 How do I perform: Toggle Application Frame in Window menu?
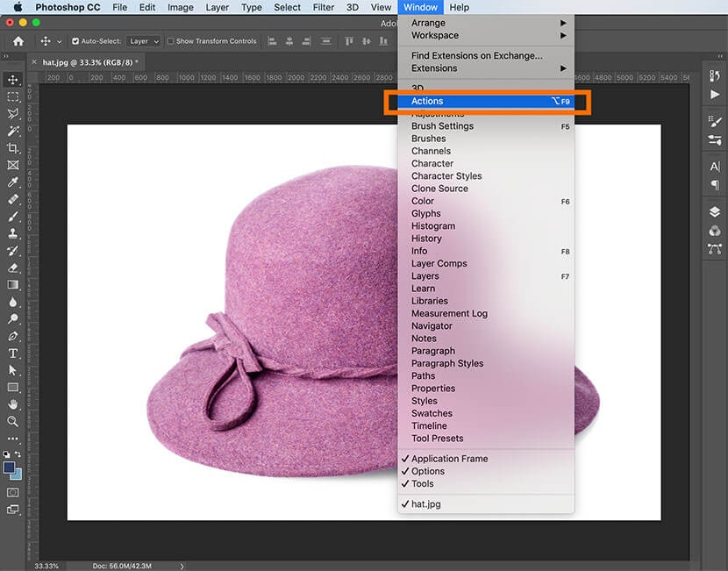point(449,459)
